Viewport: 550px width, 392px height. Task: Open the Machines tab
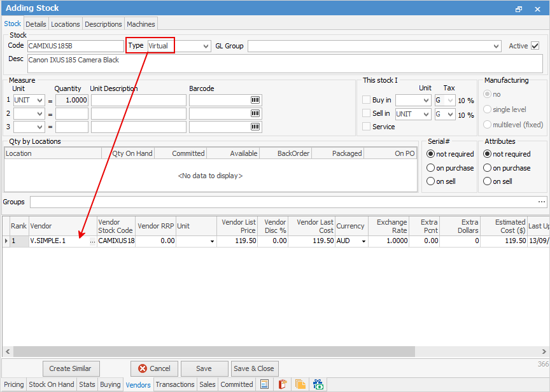tap(141, 24)
